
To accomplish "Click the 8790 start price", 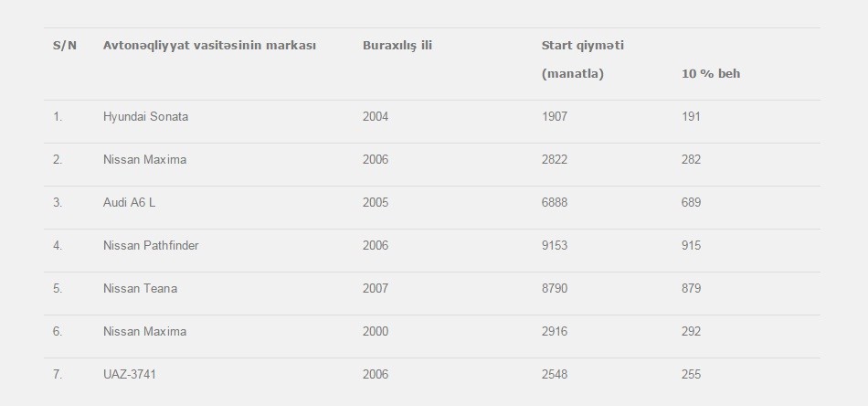I will (x=554, y=289).
